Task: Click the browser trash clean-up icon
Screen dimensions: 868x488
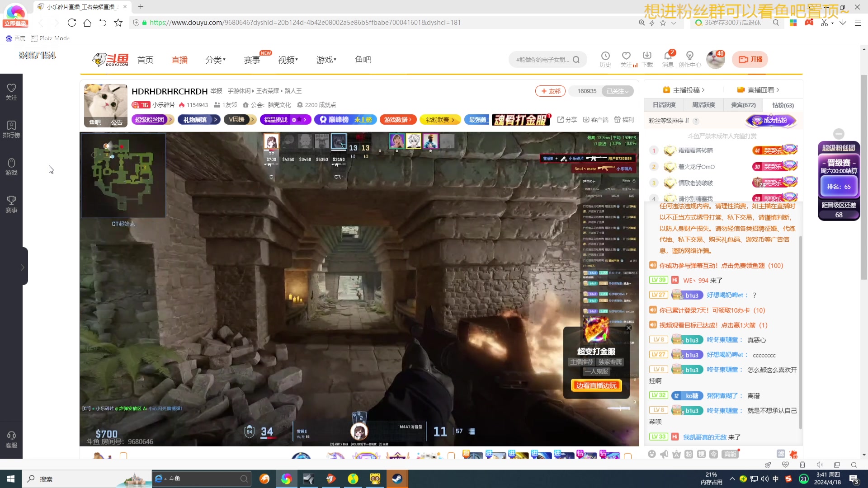Action: pos(802,465)
